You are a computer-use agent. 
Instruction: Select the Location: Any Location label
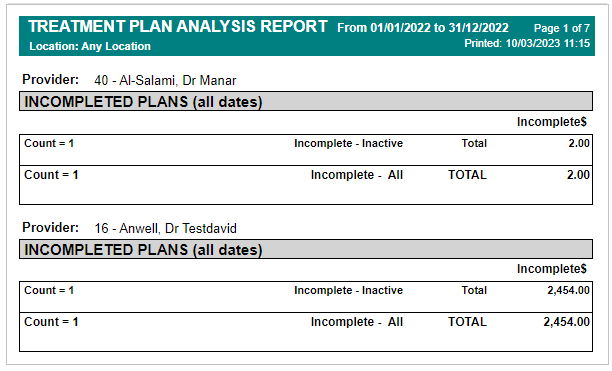click(90, 46)
